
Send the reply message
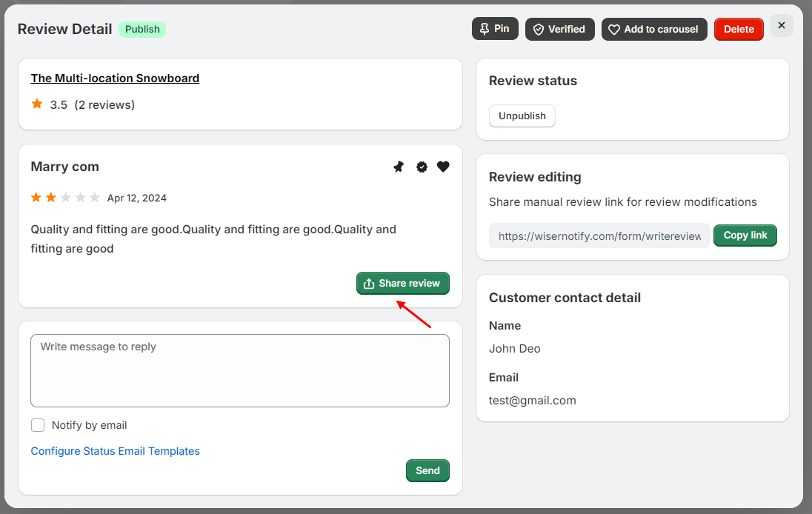tap(427, 470)
